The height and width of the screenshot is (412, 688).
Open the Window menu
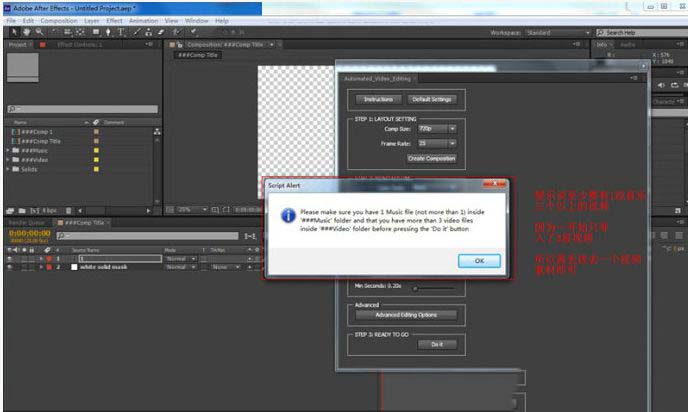pyautogui.click(x=197, y=21)
